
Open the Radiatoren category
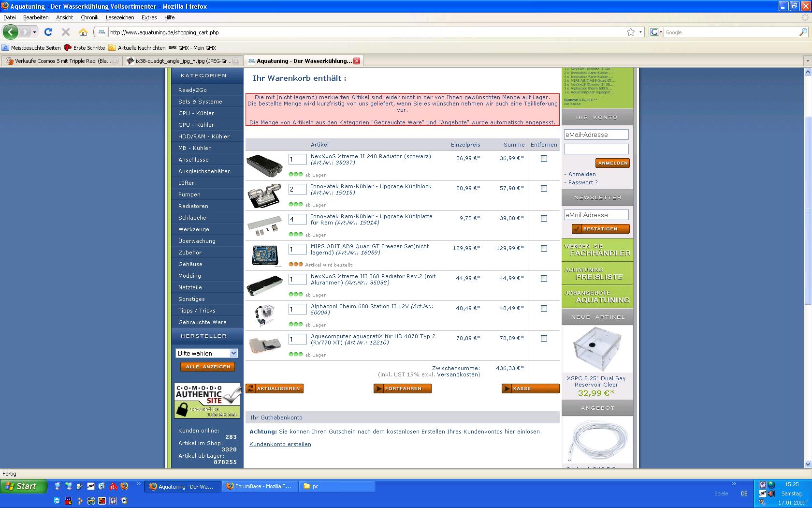[x=193, y=206]
